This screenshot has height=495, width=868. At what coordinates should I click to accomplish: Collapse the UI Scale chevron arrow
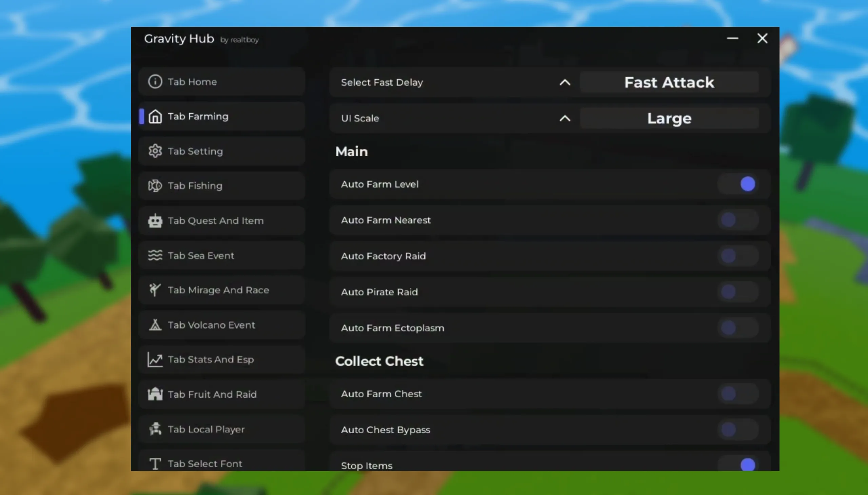(565, 118)
